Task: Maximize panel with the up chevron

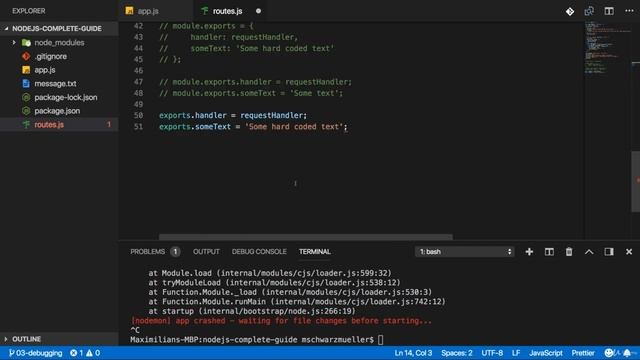Action: tap(589, 252)
